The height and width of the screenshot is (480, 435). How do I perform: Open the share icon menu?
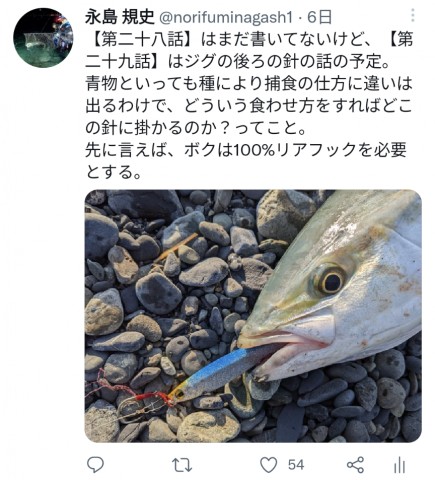[x=355, y=465]
